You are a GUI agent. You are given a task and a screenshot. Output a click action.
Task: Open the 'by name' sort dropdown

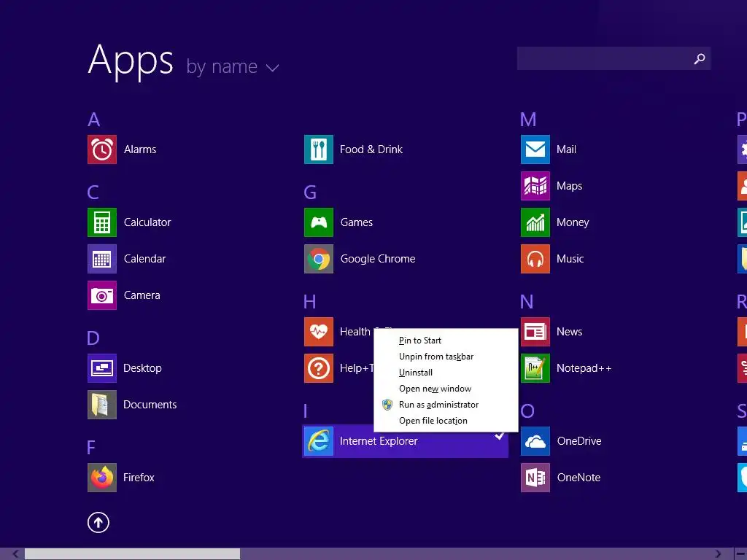pyautogui.click(x=232, y=67)
